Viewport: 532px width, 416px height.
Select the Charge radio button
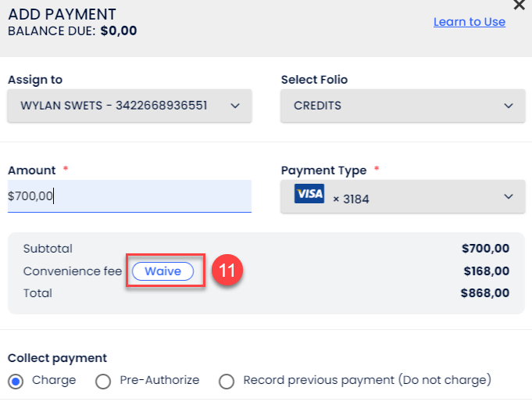tap(16, 381)
